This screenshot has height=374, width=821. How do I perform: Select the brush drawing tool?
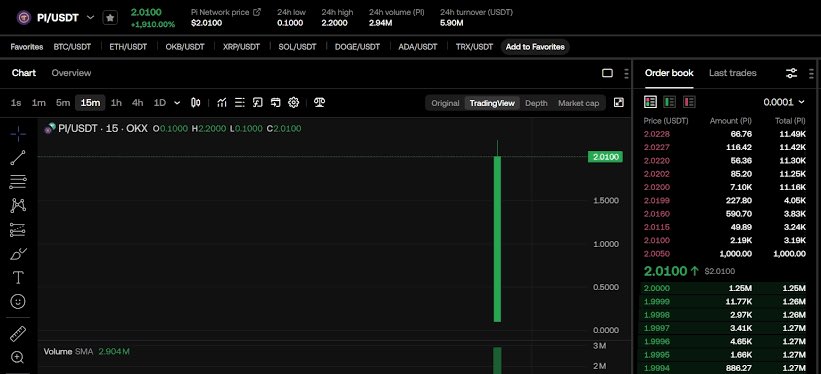click(x=18, y=254)
